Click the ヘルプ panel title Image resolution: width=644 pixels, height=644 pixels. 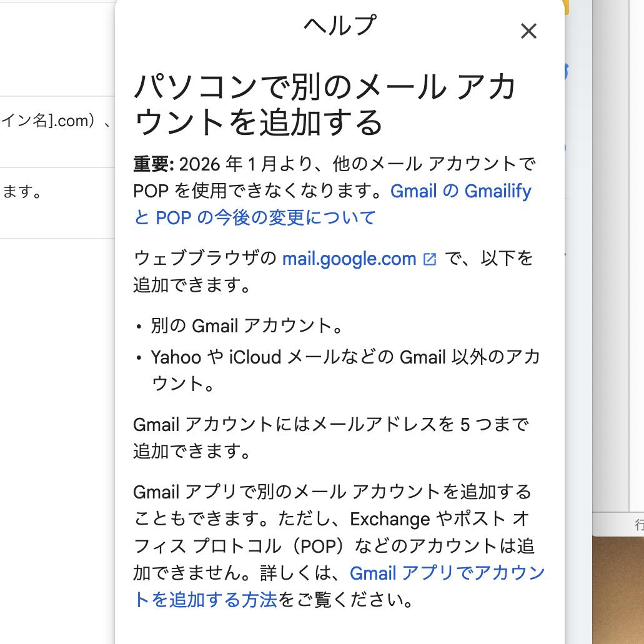click(x=340, y=26)
